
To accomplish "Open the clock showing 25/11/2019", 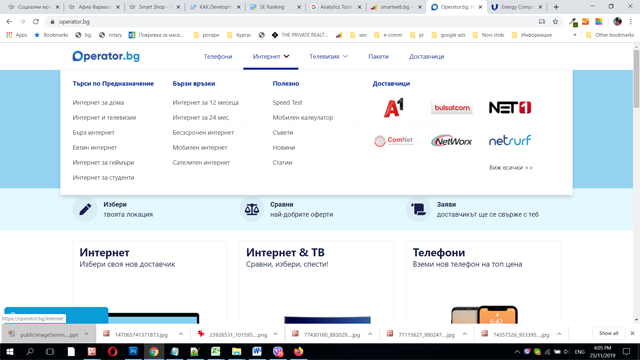I will [x=602, y=351].
